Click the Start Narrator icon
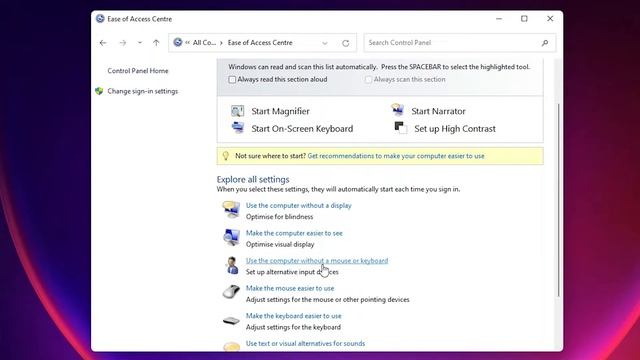This screenshot has height=360, width=640. pyautogui.click(x=397, y=110)
